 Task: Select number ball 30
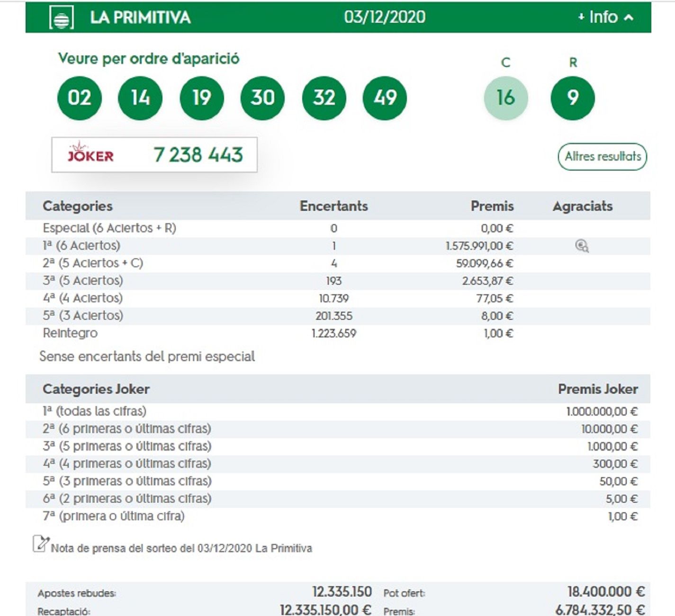(x=263, y=98)
